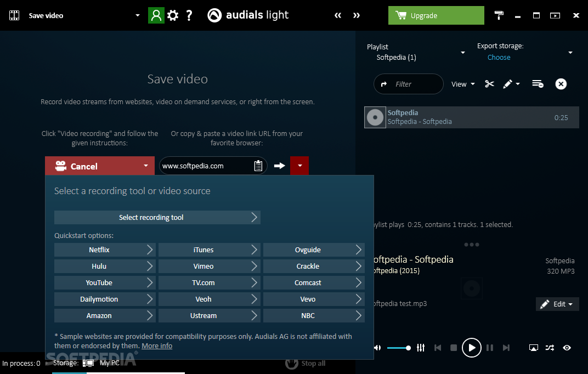Open the AirPlay cast screen icon

click(x=533, y=348)
